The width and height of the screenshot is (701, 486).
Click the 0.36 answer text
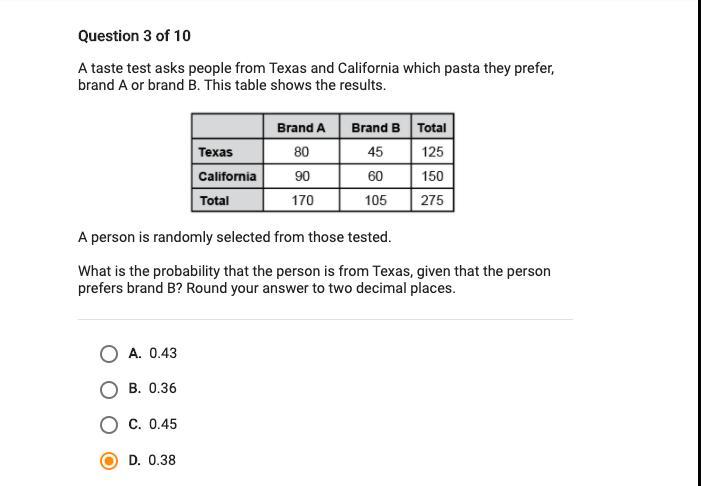(163, 388)
